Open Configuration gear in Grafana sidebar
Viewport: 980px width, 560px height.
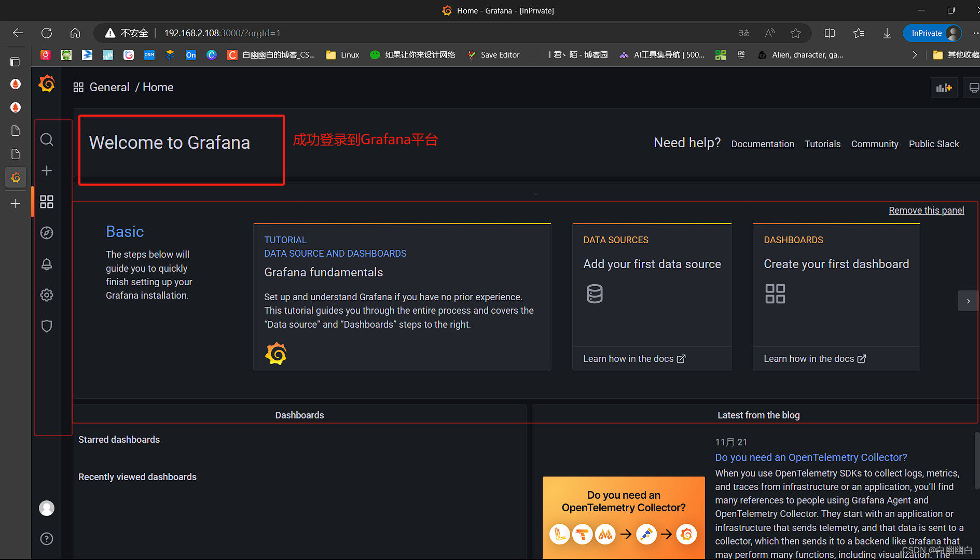(47, 295)
